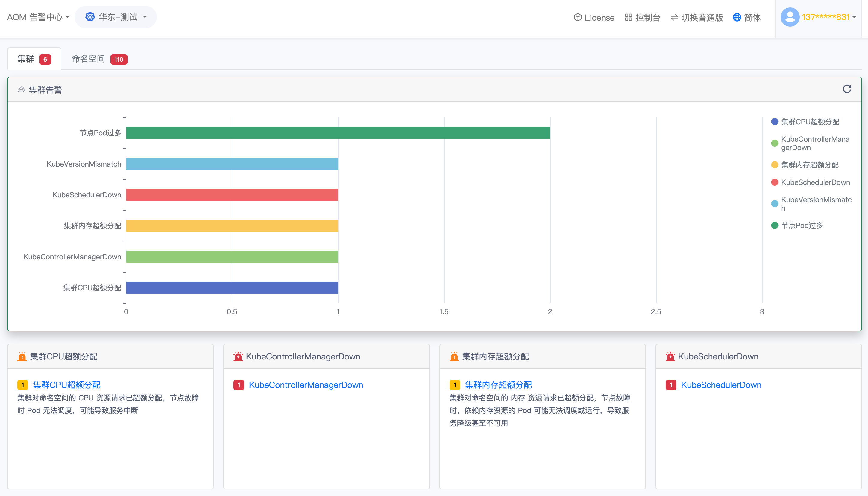This screenshot has width=868, height=496.
Task: Click the red siren icon on KubeSchedulerDown card
Action: (x=670, y=356)
